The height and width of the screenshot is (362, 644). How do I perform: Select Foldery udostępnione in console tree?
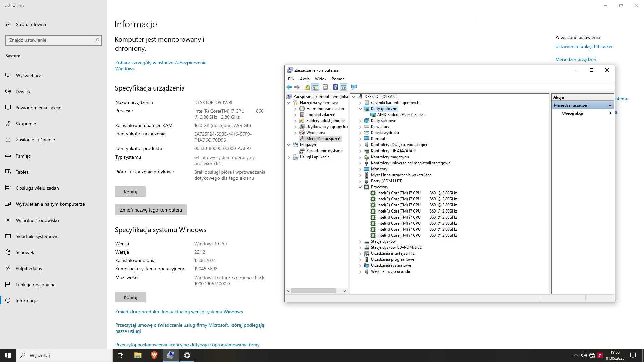tap(325, 121)
